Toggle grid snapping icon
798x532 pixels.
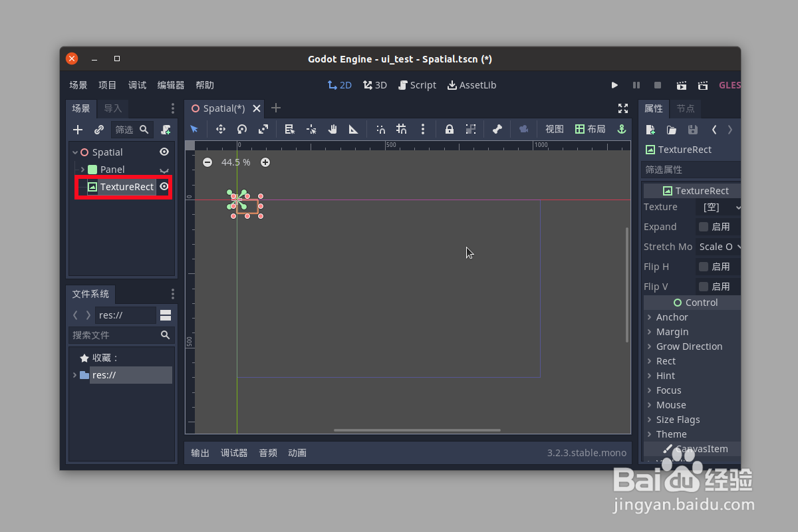tap(402, 129)
